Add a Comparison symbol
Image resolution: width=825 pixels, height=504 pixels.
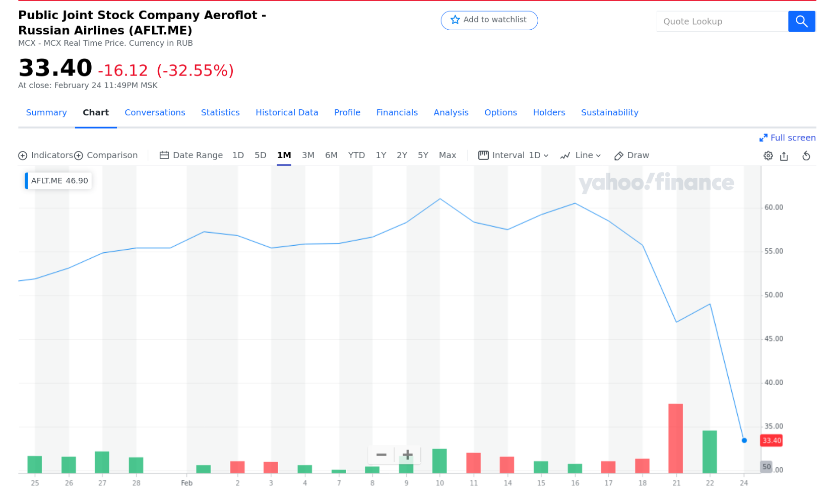click(x=106, y=156)
